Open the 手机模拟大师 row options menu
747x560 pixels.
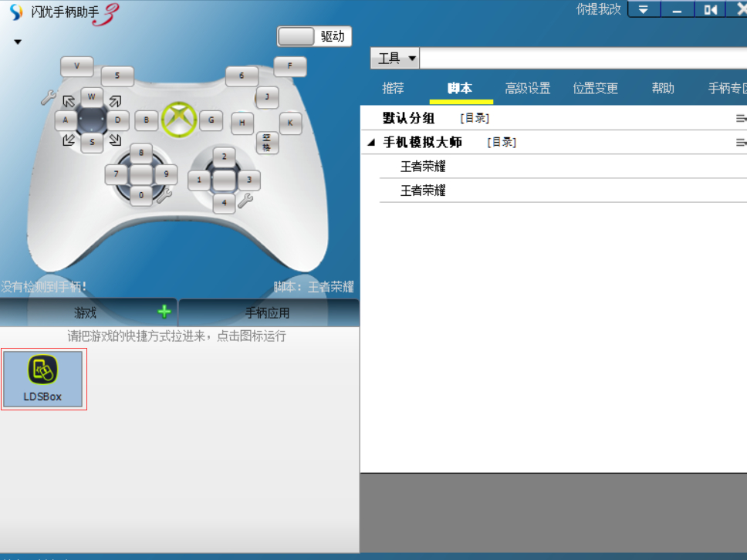click(x=741, y=143)
